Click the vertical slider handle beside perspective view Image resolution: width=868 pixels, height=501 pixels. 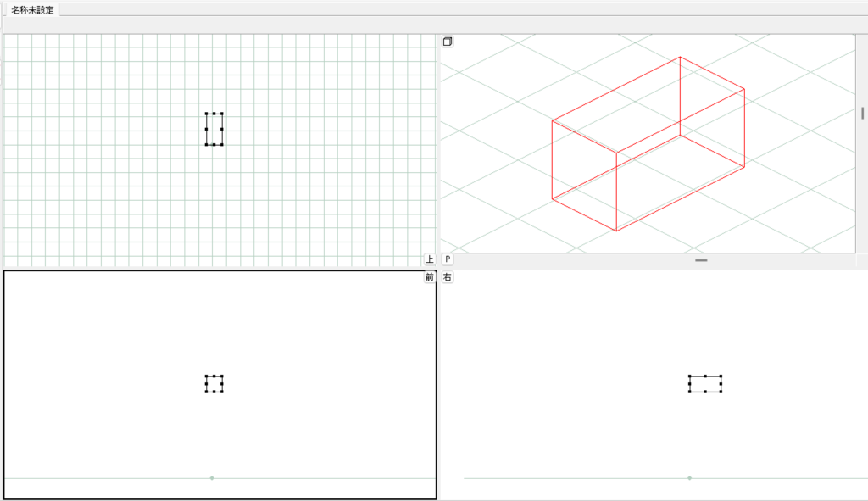pyautogui.click(x=862, y=113)
